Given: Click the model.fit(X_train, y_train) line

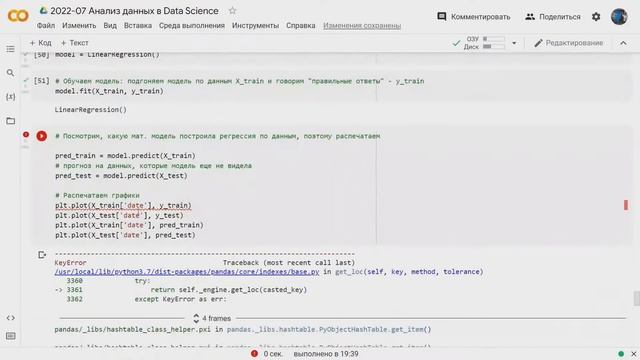Looking at the screenshot, I should pyautogui.click(x=109, y=91).
